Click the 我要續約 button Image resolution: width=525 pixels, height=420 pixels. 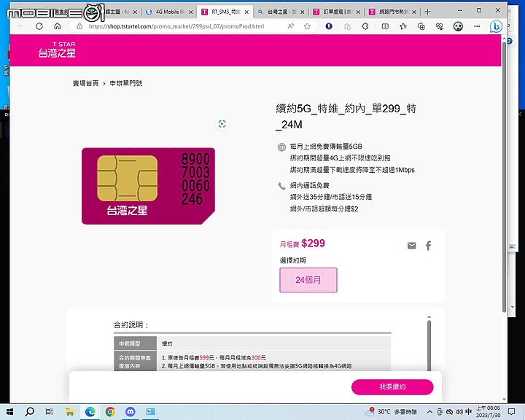click(392, 387)
